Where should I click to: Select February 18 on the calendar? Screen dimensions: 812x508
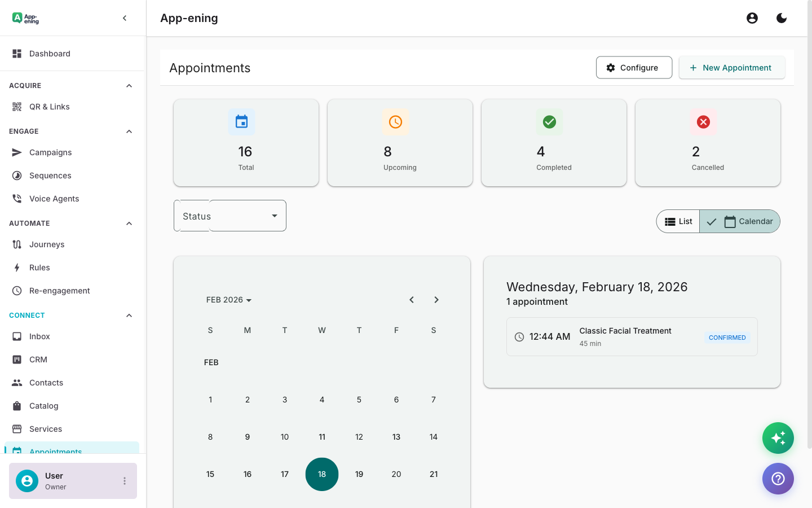322,474
